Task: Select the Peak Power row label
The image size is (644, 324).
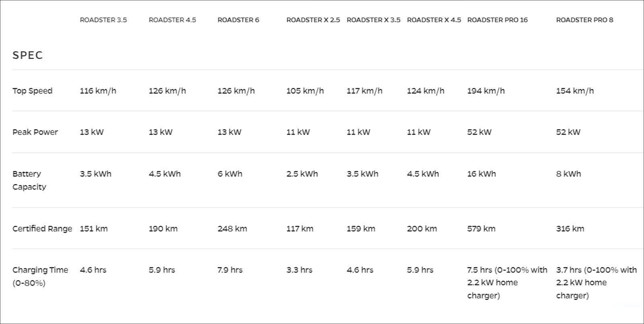Action: tap(35, 132)
